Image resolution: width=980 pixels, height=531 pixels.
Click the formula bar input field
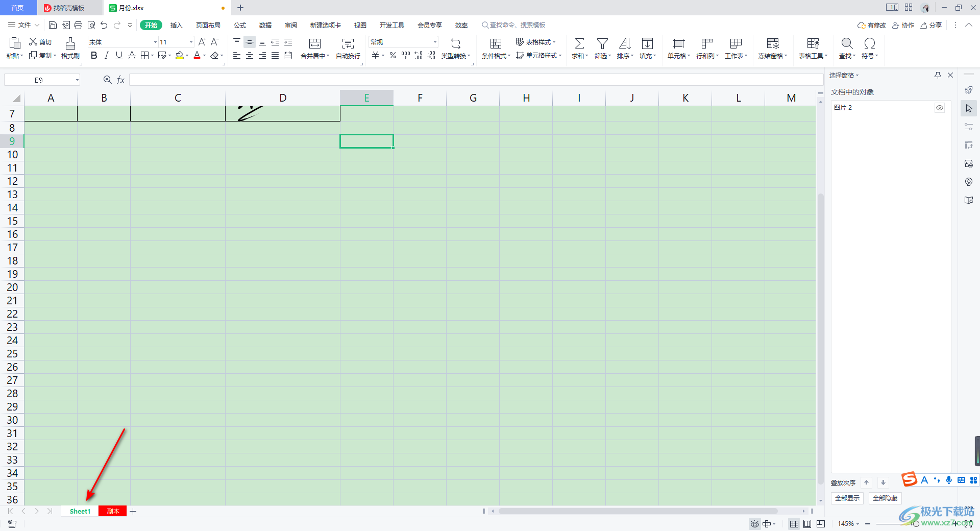coord(476,80)
